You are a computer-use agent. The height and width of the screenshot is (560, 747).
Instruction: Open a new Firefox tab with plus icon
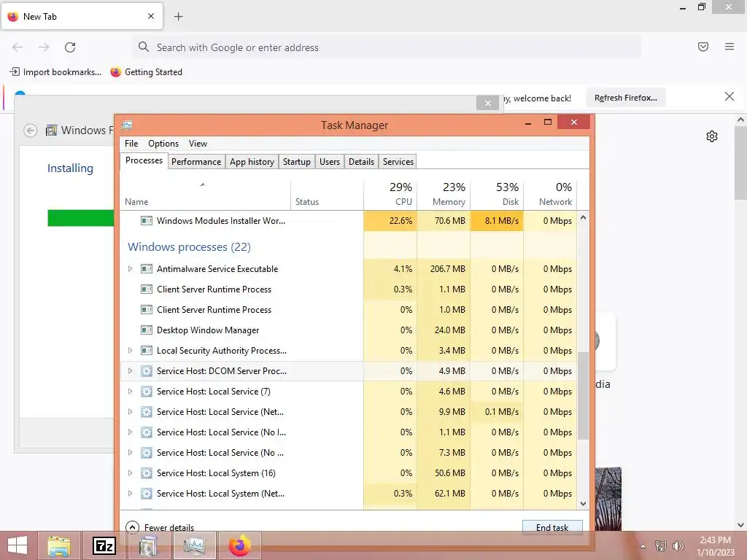pyautogui.click(x=179, y=17)
